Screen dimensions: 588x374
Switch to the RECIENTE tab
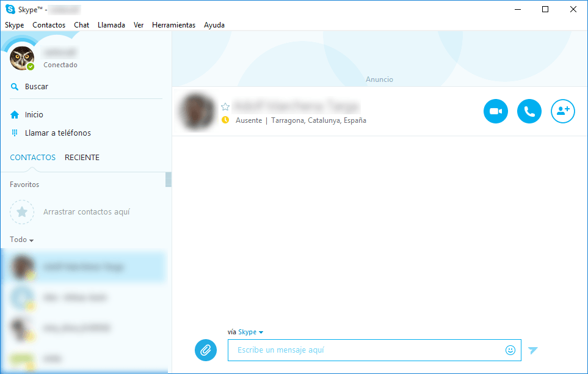82,157
